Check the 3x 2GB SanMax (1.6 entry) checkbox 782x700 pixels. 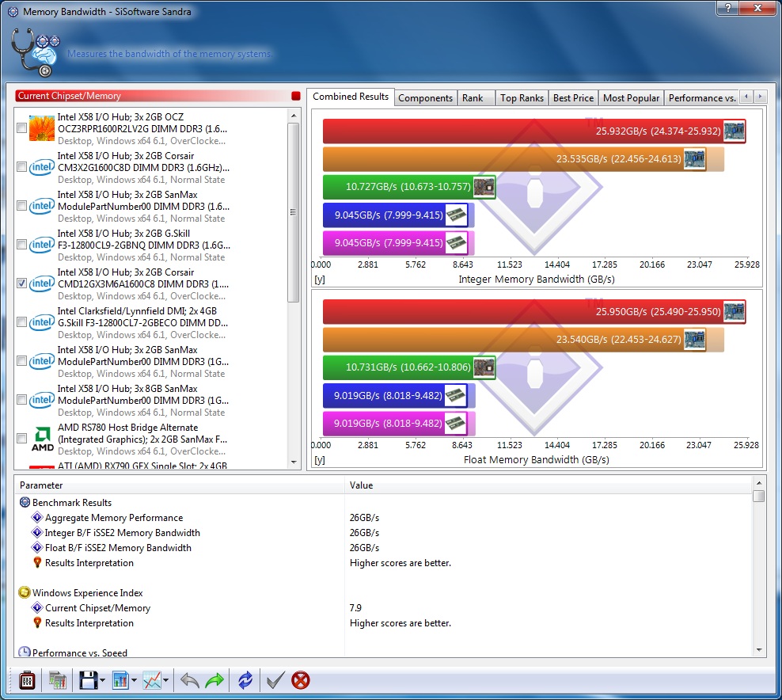(x=21, y=206)
